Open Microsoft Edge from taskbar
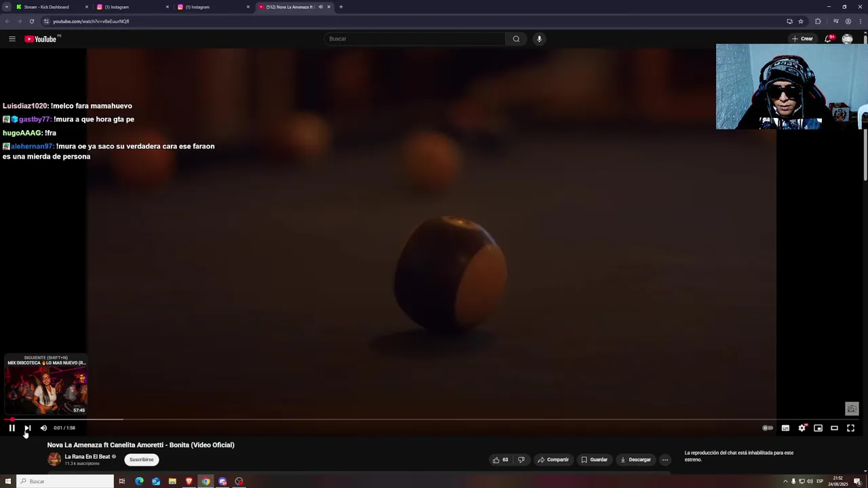This screenshot has height=488, width=868. coord(139,481)
